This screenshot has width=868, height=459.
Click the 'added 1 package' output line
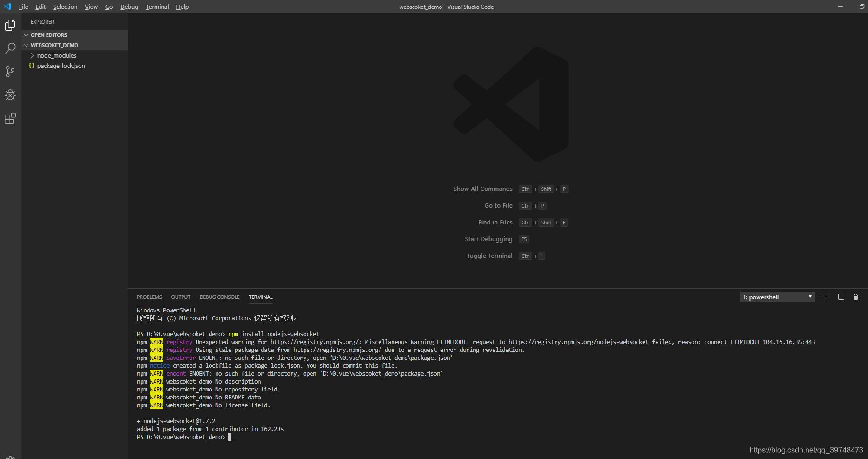tap(210, 429)
